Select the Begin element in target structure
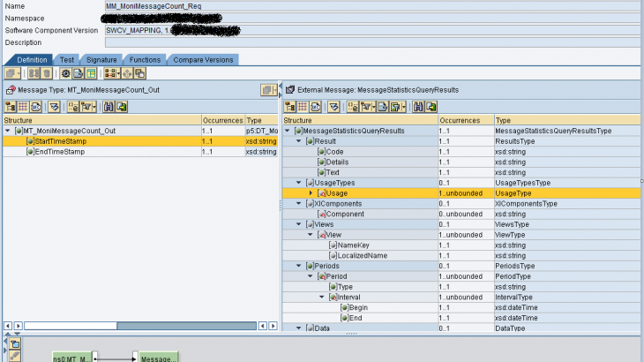 pyautogui.click(x=360, y=307)
